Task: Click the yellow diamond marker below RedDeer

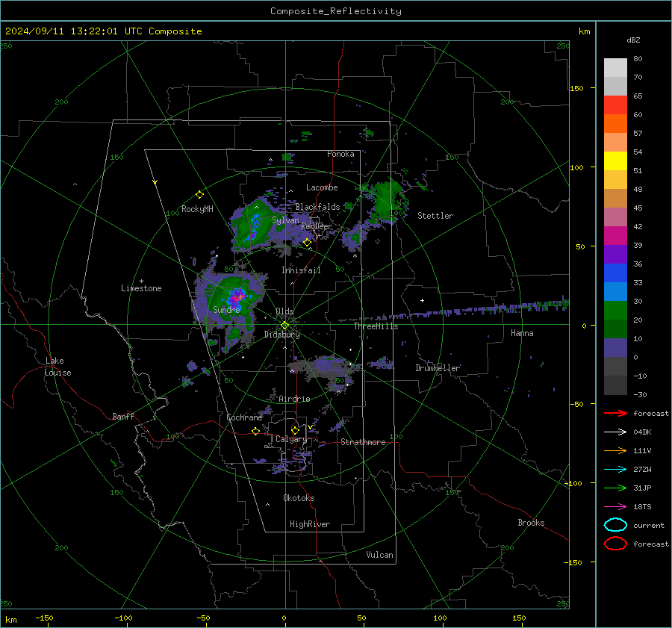Action: coord(307,243)
